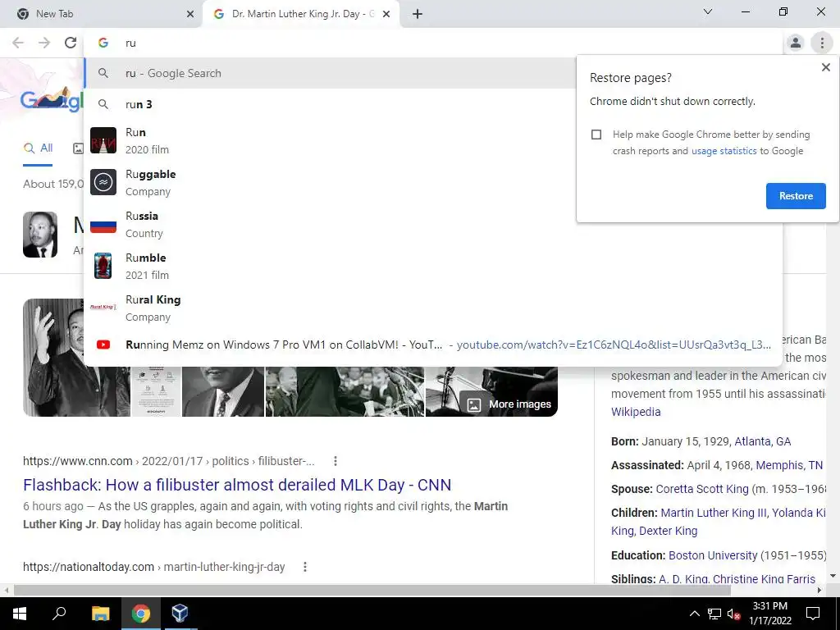Click the network status tray icon
Screen dimensions: 840x630
[x=714, y=614]
